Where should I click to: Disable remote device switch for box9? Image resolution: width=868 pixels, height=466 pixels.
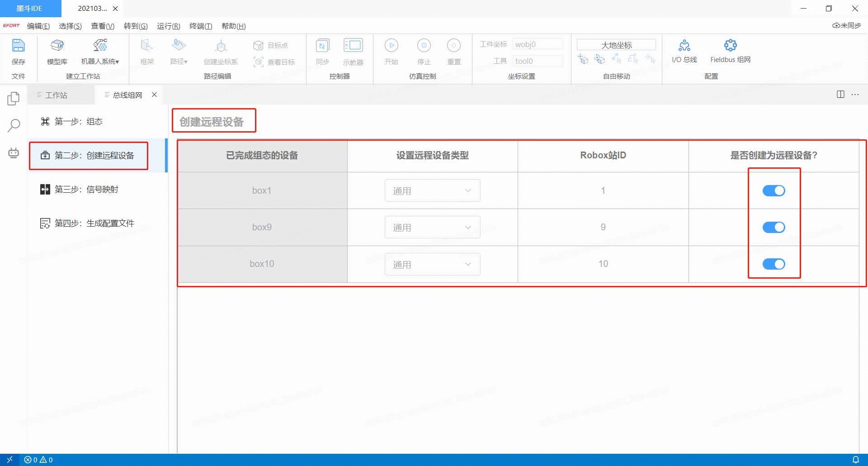point(774,228)
